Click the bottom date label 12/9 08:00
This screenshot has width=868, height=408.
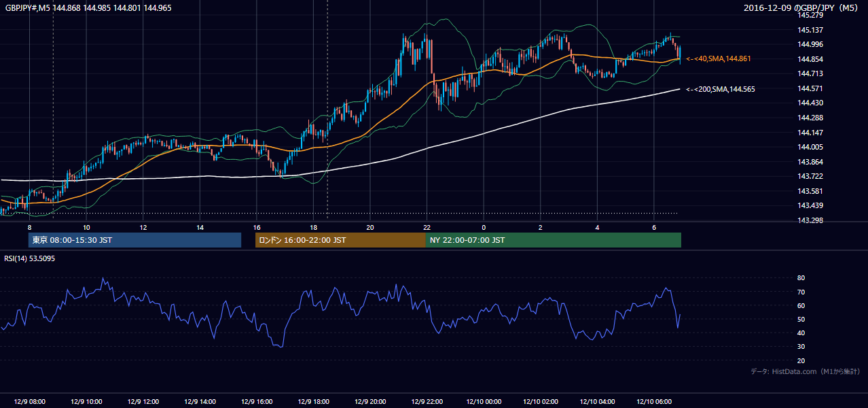click(29, 402)
